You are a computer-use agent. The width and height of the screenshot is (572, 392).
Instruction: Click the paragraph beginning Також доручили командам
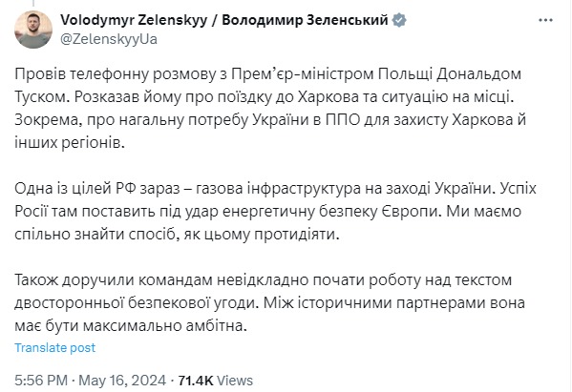tap(269, 303)
